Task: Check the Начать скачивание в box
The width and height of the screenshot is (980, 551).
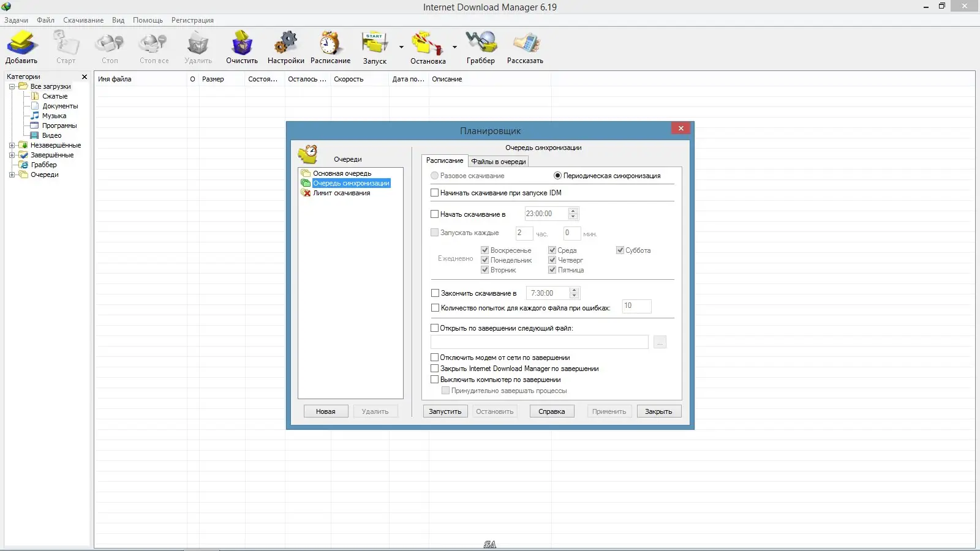Action: [435, 214]
